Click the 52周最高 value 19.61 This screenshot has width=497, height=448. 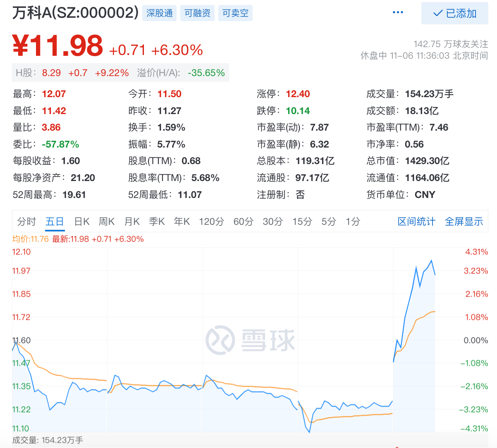(x=74, y=195)
